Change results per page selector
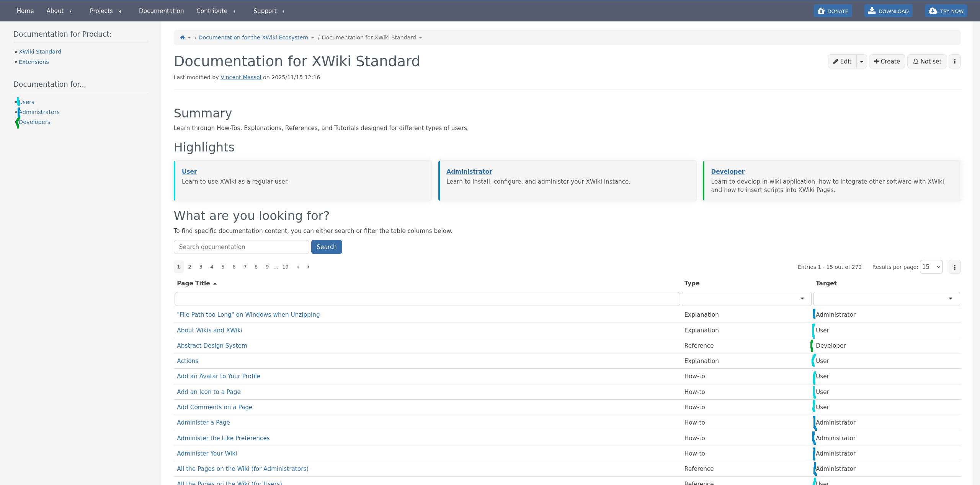Viewport: 980px width, 485px height. (x=931, y=267)
